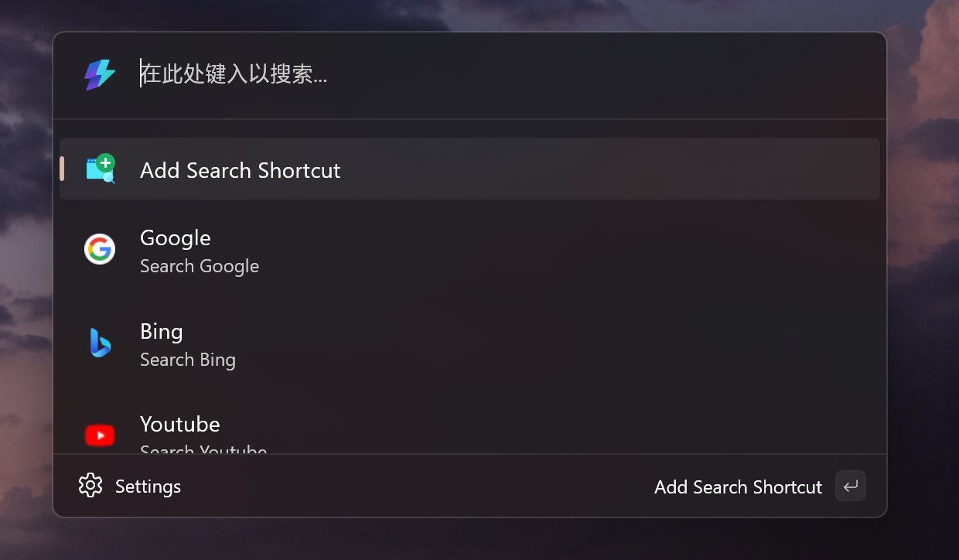This screenshot has height=560, width=959.
Task: Click the "Search Google" subtitle text
Action: point(200,267)
